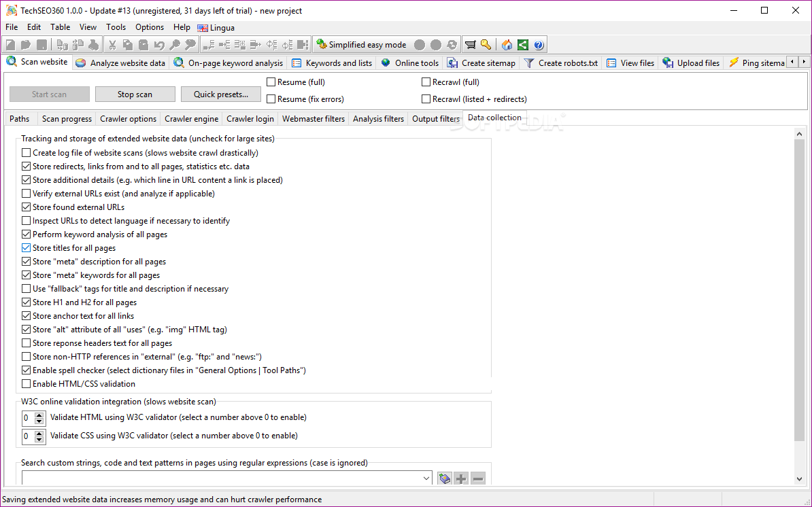812x507 pixels.
Task: Open Output filters sub-tab
Action: pyautogui.click(x=436, y=119)
